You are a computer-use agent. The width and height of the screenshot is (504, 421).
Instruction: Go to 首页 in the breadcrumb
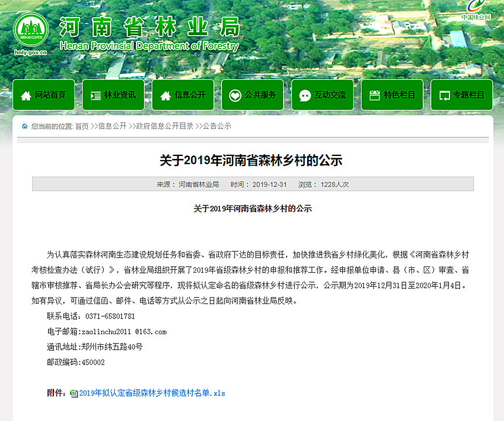(82, 126)
